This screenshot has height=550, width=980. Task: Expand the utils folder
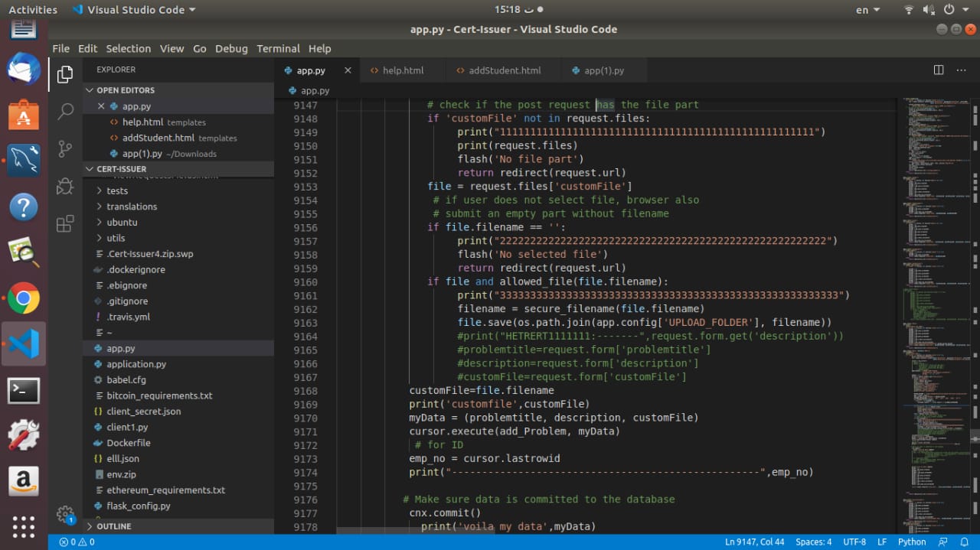[178, 238]
